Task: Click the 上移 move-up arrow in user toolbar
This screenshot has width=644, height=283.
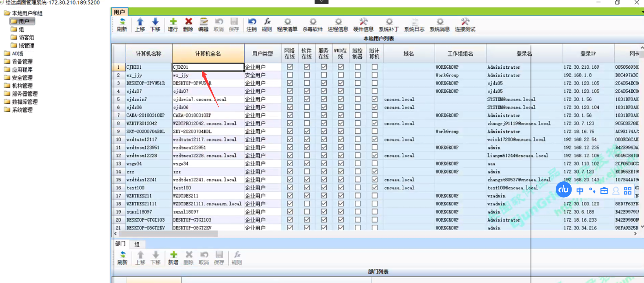Action: click(140, 25)
